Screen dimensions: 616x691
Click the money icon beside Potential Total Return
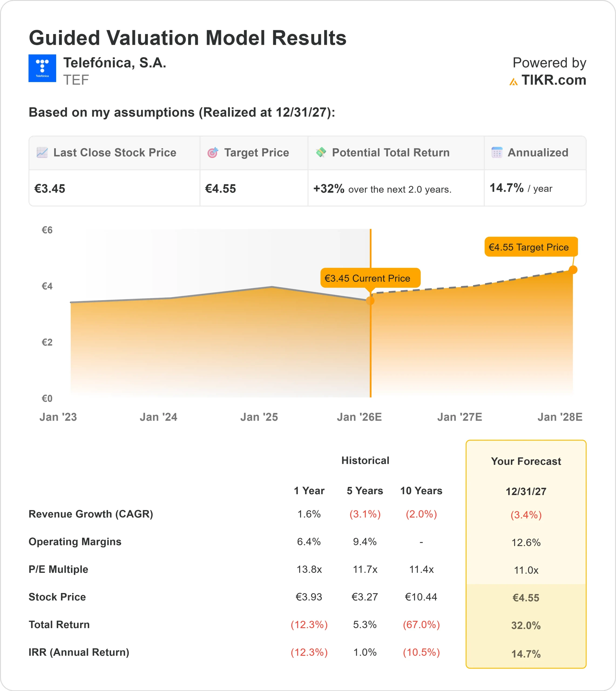(320, 152)
